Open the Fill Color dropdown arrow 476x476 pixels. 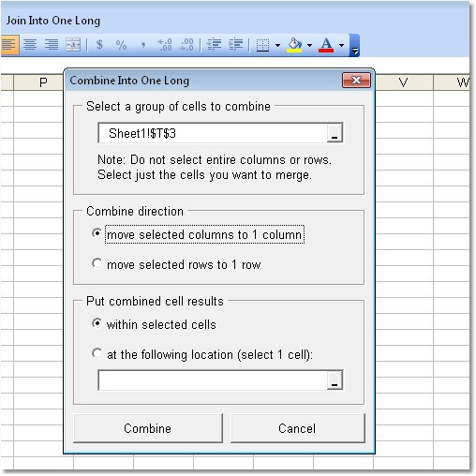[309, 45]
